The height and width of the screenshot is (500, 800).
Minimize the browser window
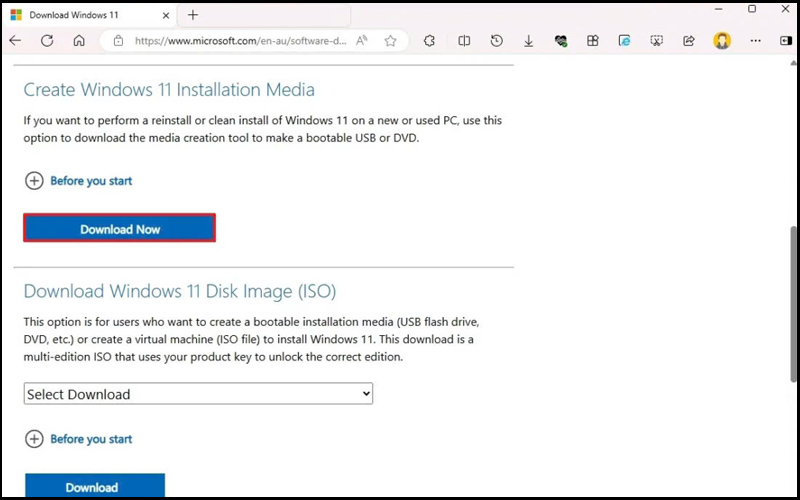pos(719,9)
